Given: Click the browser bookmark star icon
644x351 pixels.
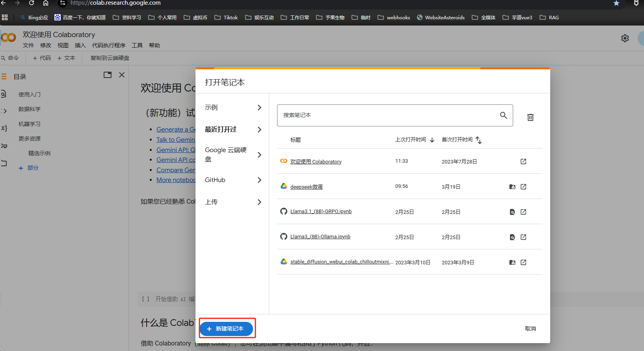Looking at the screenshot, I should coord(616,3).
